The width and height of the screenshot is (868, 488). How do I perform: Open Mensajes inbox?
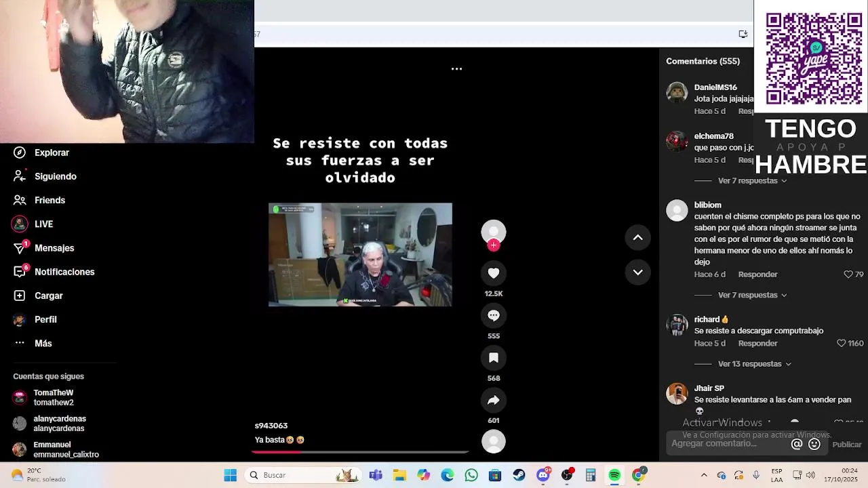(x=44, y=248)
